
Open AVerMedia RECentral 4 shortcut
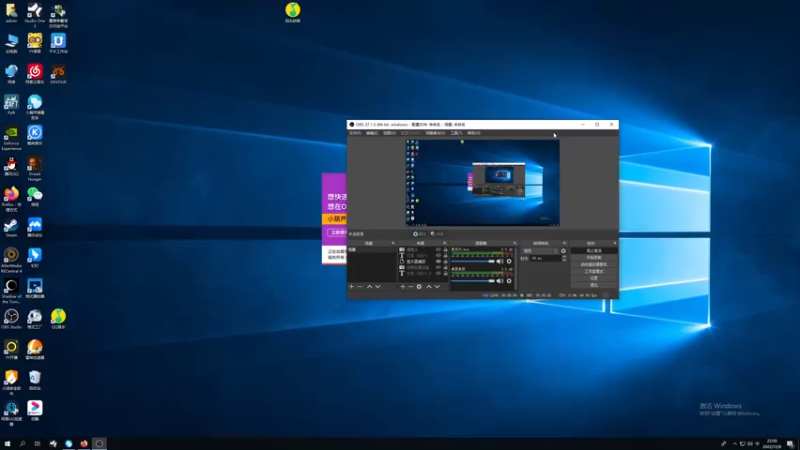[x=11, y=261]
